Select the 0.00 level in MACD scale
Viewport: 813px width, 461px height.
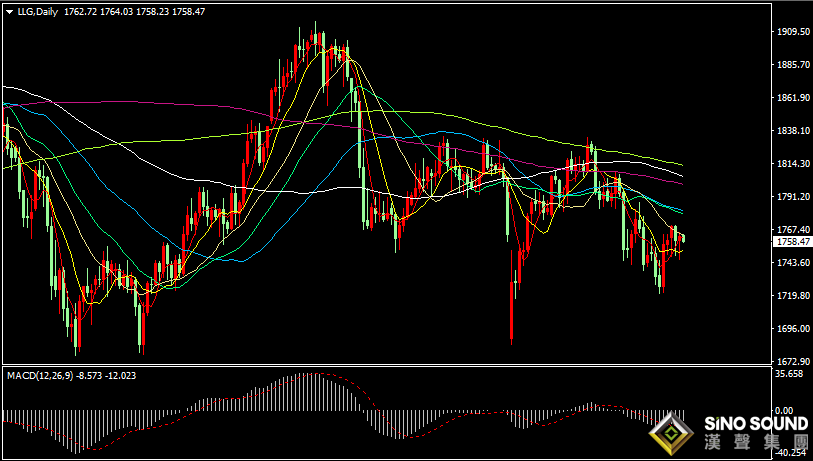point(785,411)
